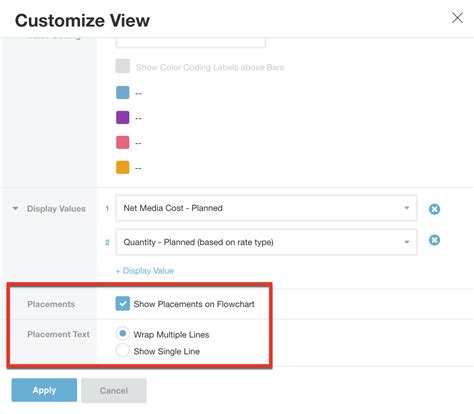Select Wrap Multiple Lines radio option
Viewport: 474px width, 414px height.
coord(123,333)
